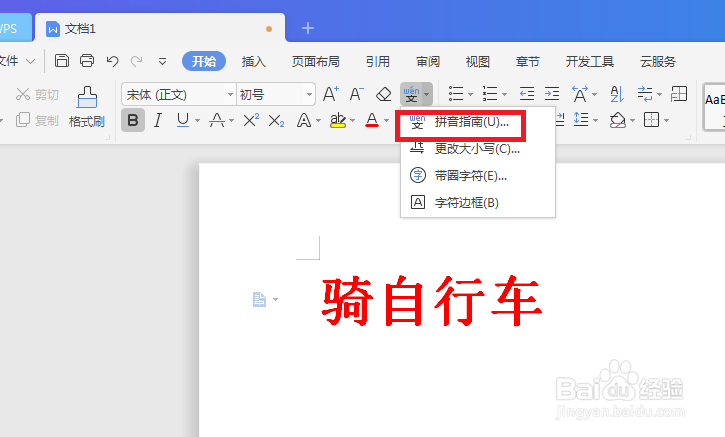Increase font size with A+ icon

pyautogui.click(x=331, y=94)
